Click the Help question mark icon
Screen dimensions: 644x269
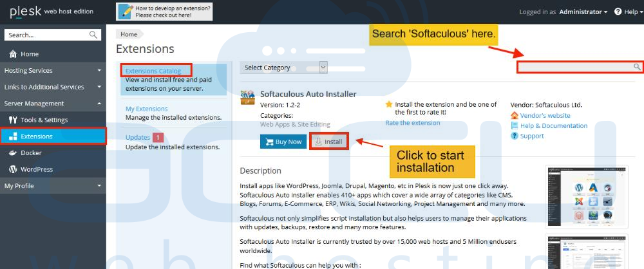pos(618,12)
